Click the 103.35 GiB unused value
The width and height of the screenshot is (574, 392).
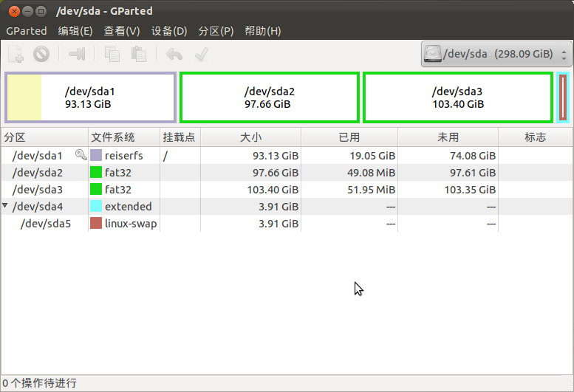470,190
